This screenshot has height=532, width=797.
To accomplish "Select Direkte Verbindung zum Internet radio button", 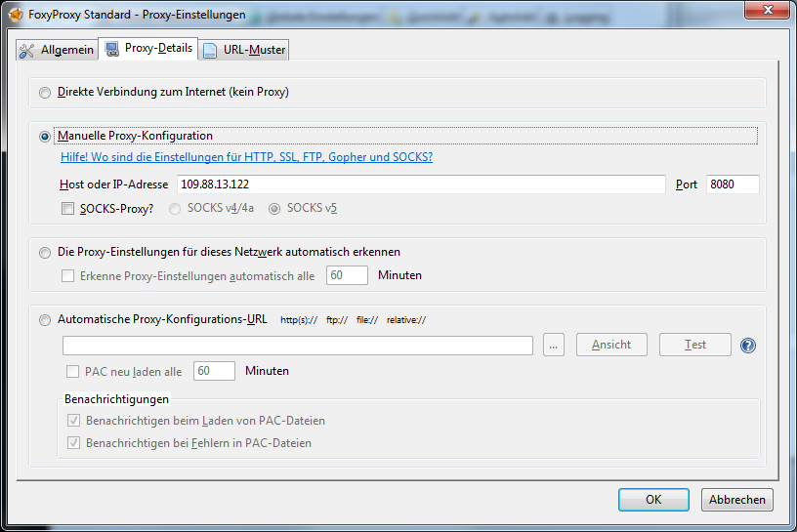I will 45,93.
